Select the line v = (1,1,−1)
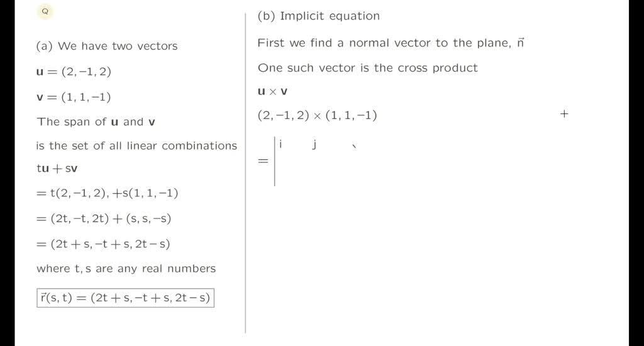 point(74,97)
